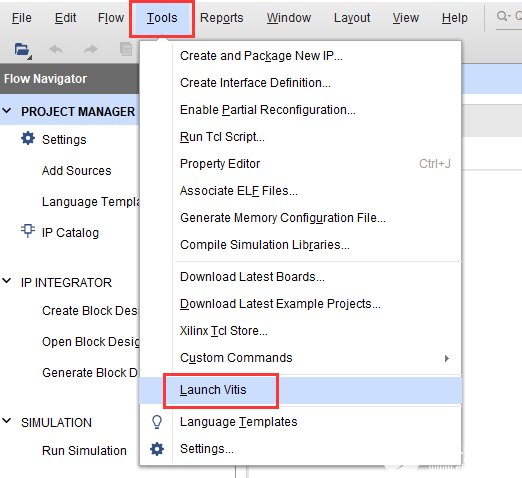Click the light bulb icon by Language Templates
This screenshot has width=522, height=478.
point(157,422)
